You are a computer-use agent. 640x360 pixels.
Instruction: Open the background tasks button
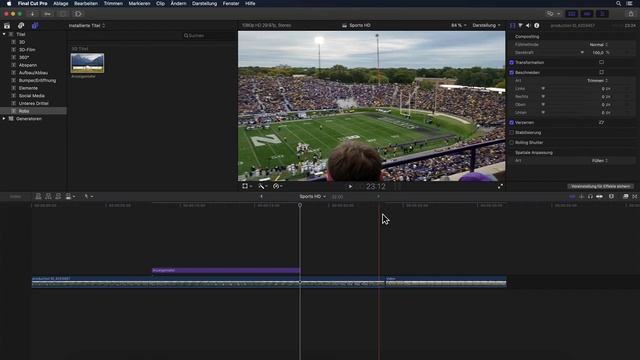[63, 14]
